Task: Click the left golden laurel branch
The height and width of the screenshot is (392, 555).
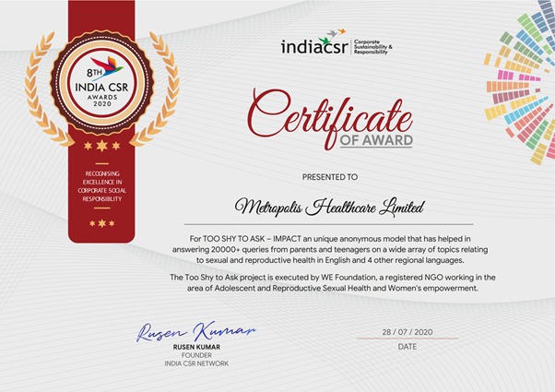Action: pos(48,89)
